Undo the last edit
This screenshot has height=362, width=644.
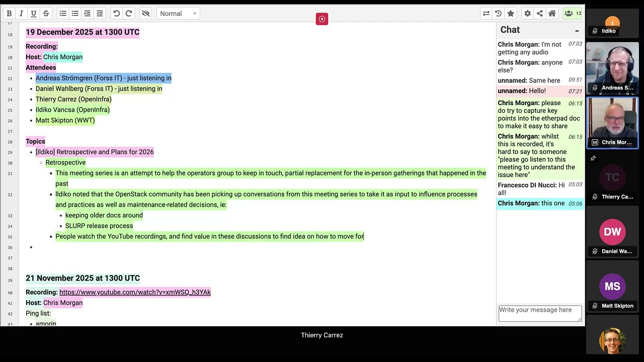pyautogui.click(x=116, y=14)
